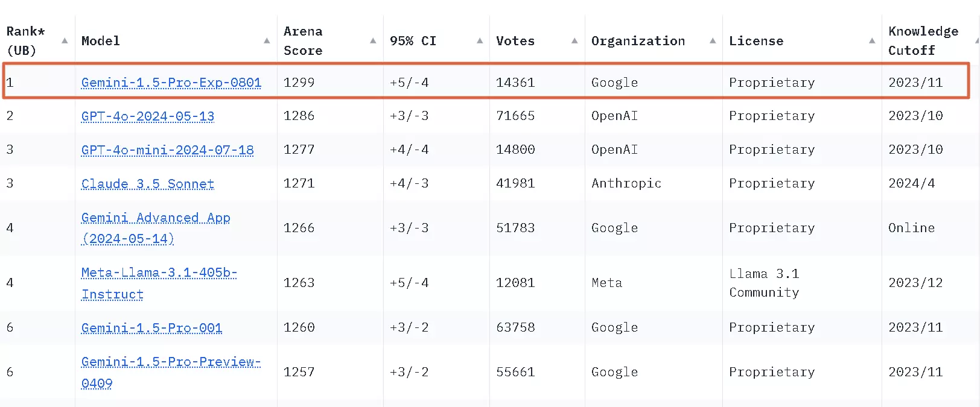Click the Knowledge Cutoff column header

[923, 40]
